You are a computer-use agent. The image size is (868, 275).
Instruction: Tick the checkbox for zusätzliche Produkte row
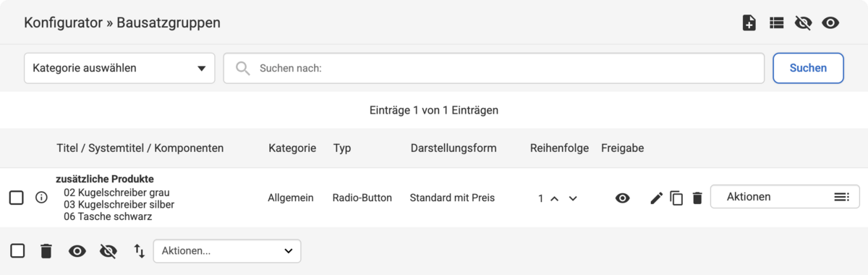point(17,198)
